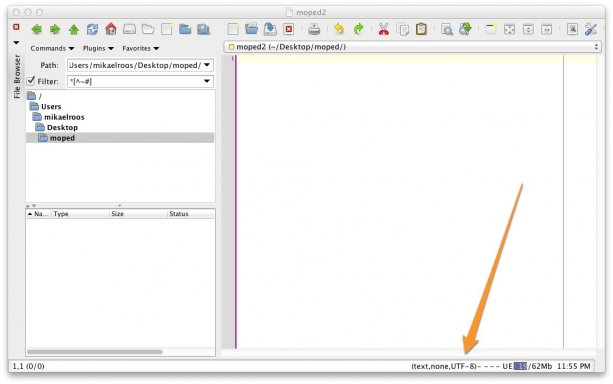Open the Plugins menu
This screenshot has width=613, height=384.
coord(98,48)
